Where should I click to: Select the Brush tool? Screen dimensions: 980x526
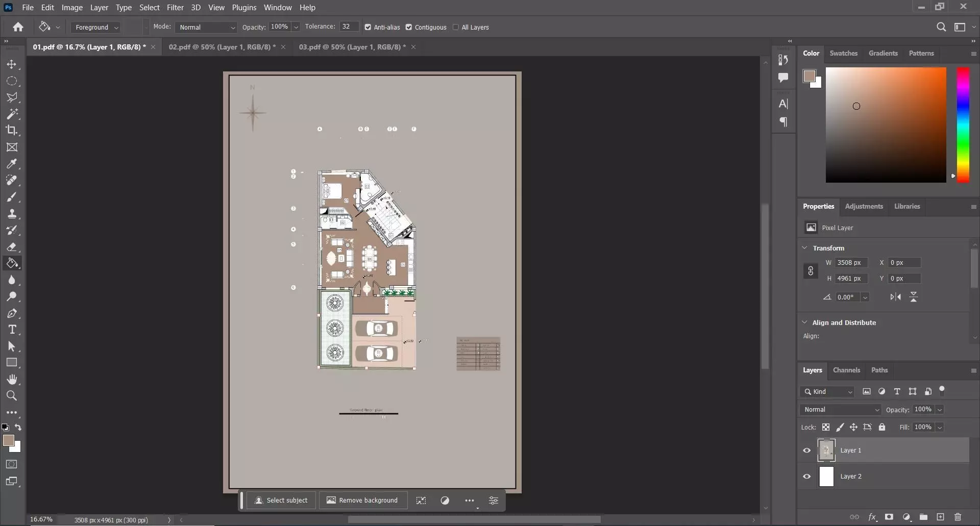click(12, 197)
